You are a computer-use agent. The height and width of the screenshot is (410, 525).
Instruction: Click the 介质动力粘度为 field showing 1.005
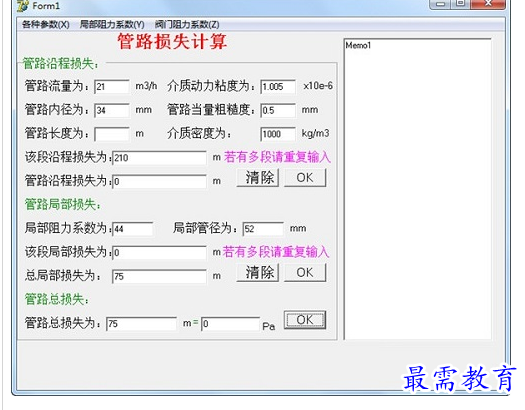coord(278,87)
